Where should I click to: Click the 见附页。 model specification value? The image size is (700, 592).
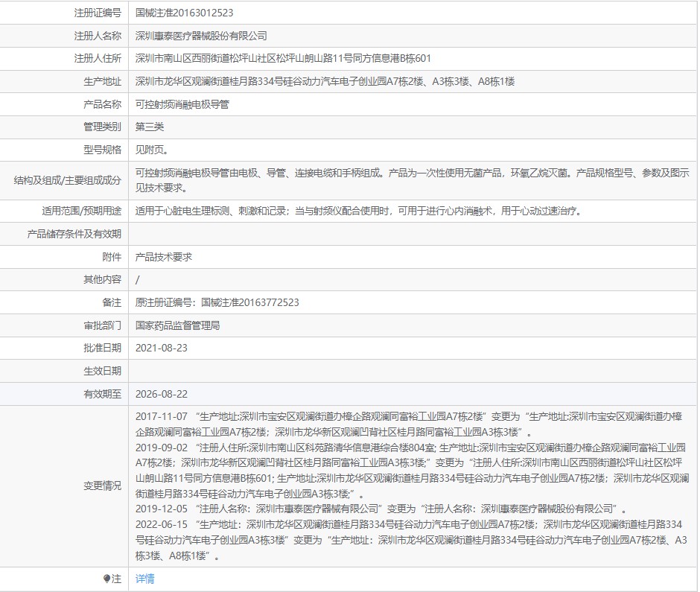tap(152, 150)
